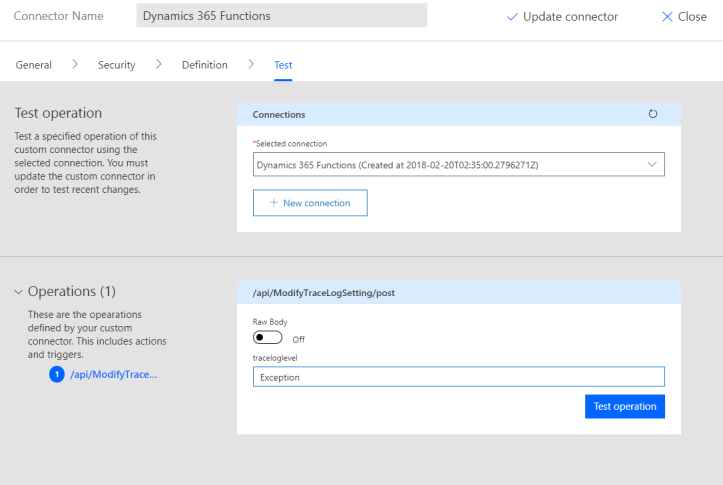Click the X icon to close connector
The height and width of the screenshot is (485, 723).
(x=667, y=17)
